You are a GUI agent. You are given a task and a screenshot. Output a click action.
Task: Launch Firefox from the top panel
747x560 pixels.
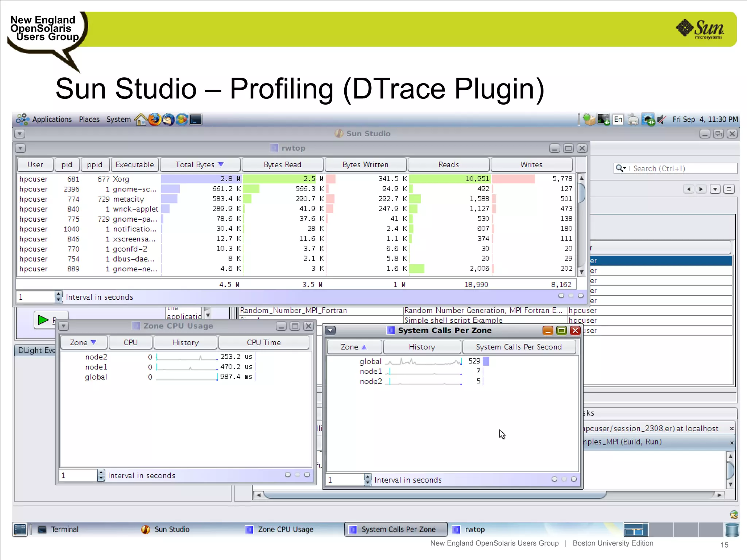coord(155,119)
